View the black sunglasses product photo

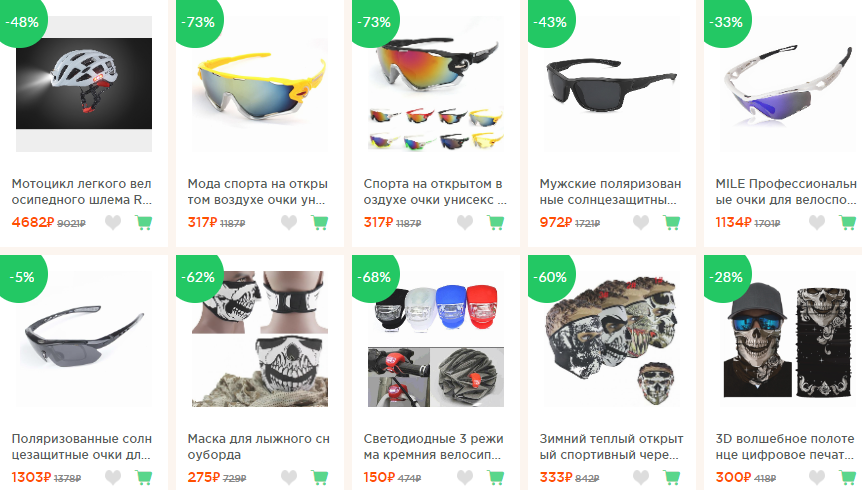point(612,84)
